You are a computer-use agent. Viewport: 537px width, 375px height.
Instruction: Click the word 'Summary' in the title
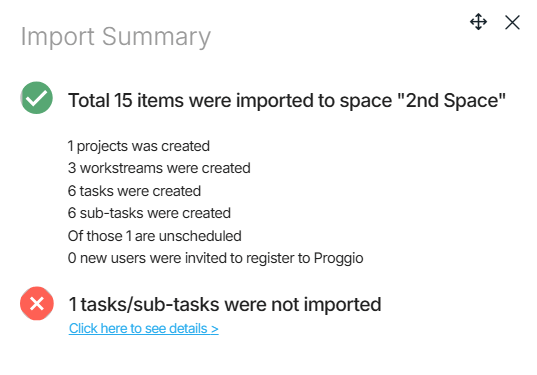(157, 37)
